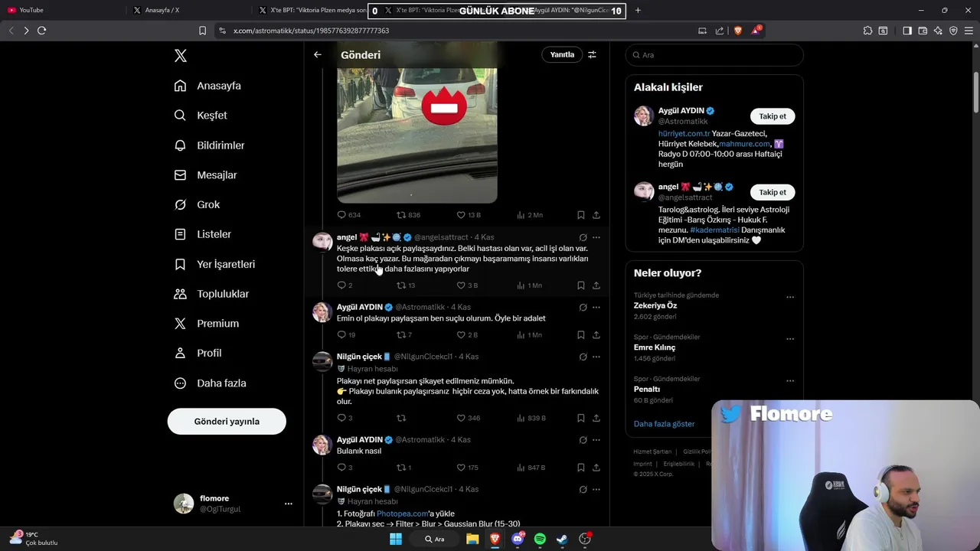Open the car photo in main post

(417, 135)
